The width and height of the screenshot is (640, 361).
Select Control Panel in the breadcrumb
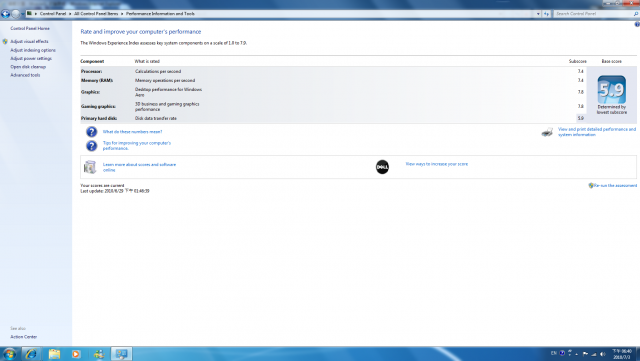(53, 13)
